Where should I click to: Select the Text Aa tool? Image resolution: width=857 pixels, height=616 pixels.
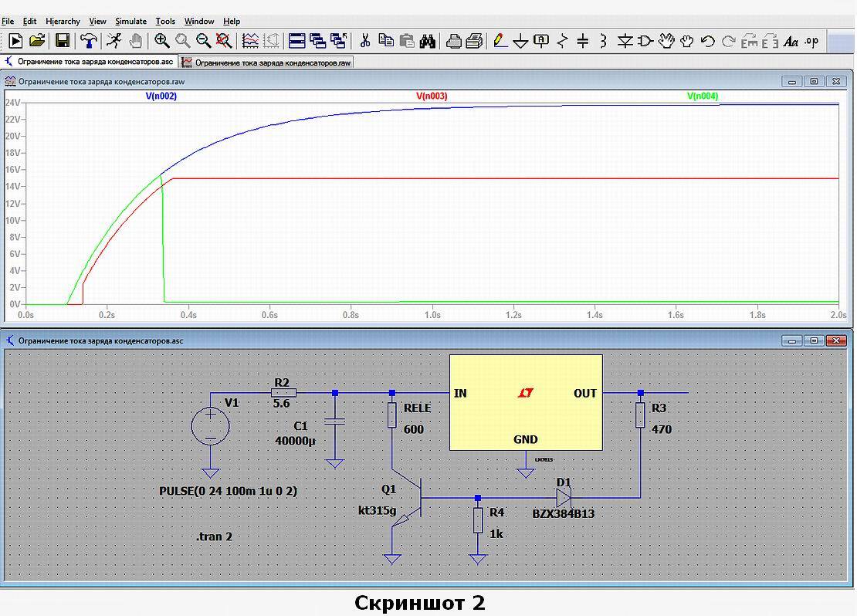[x=791, y=41]
